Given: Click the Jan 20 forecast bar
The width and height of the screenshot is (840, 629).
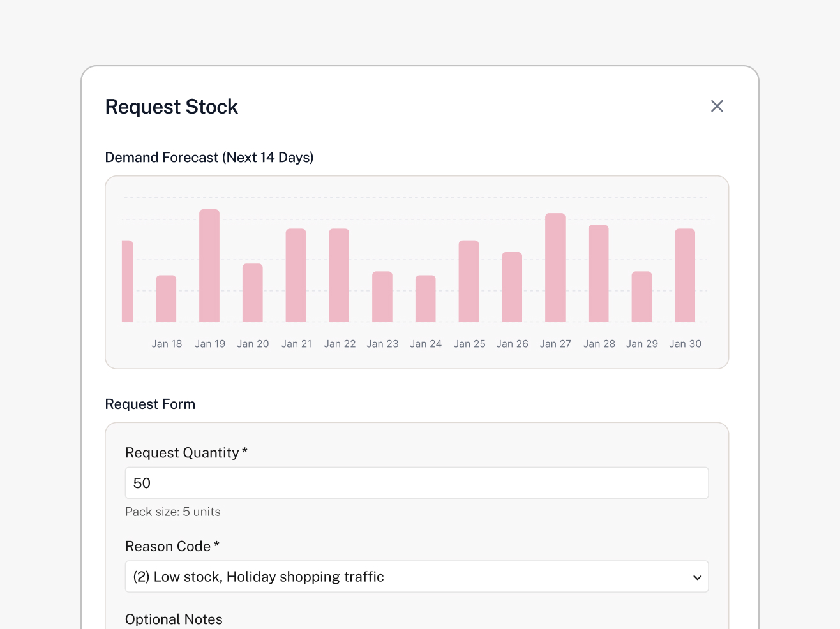Looking at the screenshot, I should click(253, 293).
